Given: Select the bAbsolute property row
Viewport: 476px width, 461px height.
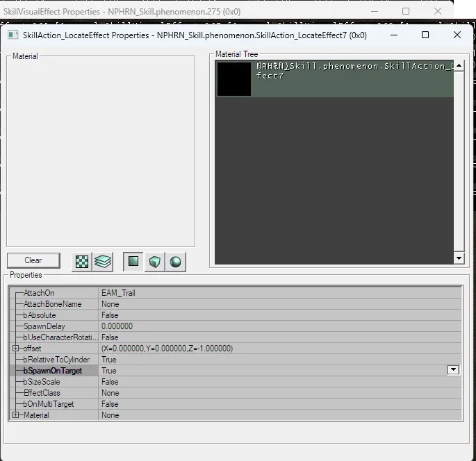Looking at the screenshot, I should 236,315.
